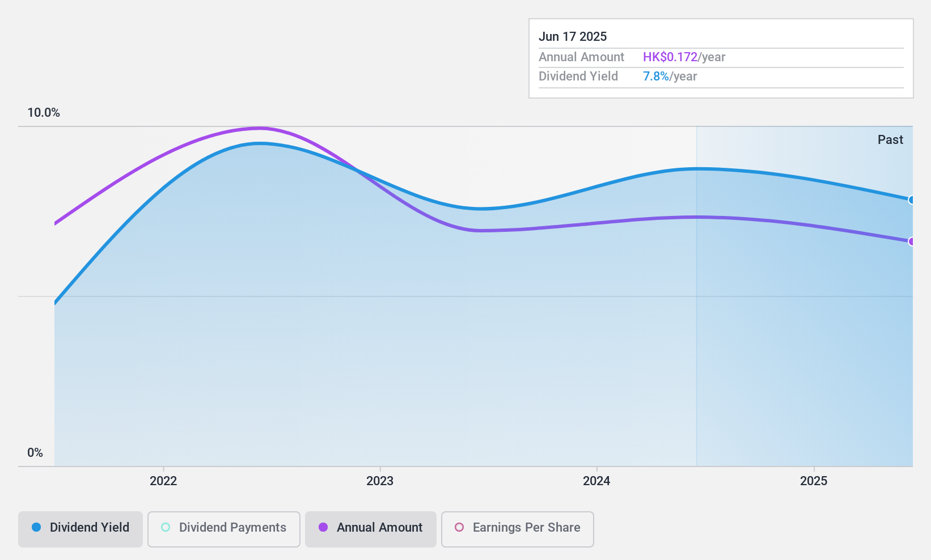Click the 2022 axis label
This screenshot has width=931, height=560.
click(163, 481)
